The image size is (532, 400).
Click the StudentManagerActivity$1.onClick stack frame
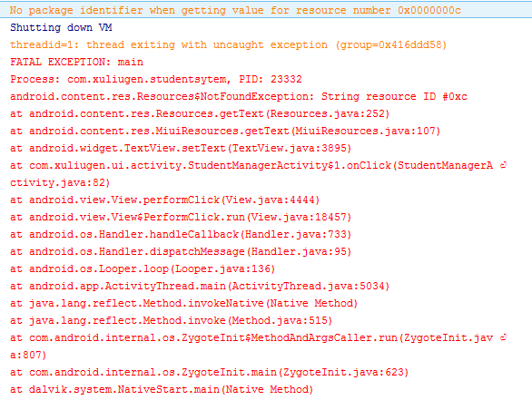258,174
